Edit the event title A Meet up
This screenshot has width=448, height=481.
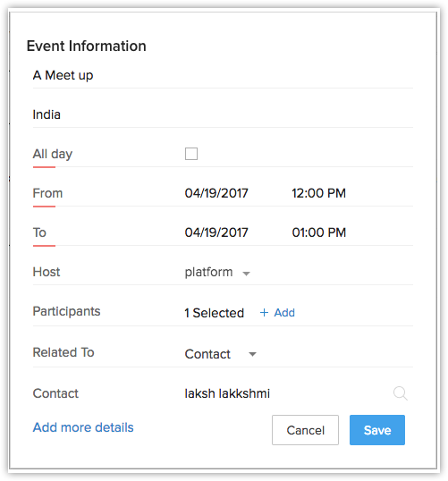[223, 75]
